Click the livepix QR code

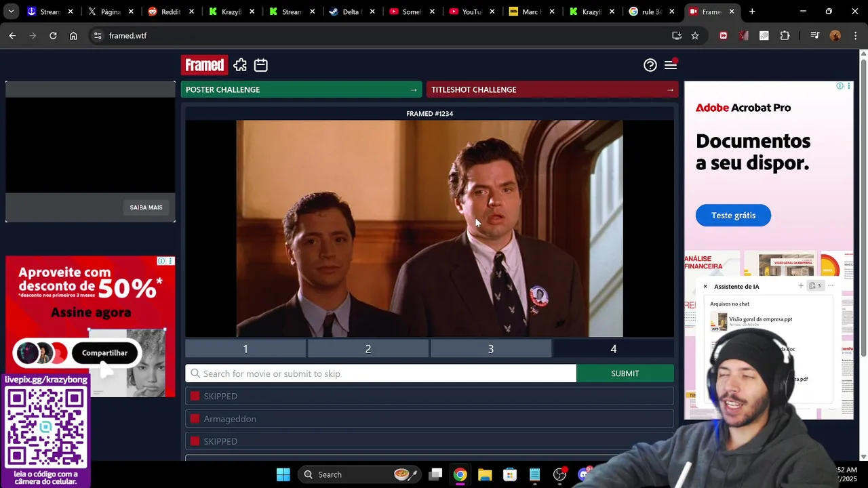(x=45, y=428)
